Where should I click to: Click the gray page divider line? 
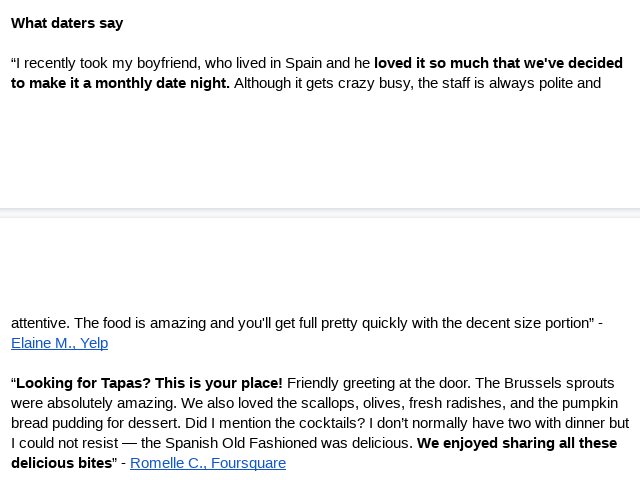tap(320, 213)
